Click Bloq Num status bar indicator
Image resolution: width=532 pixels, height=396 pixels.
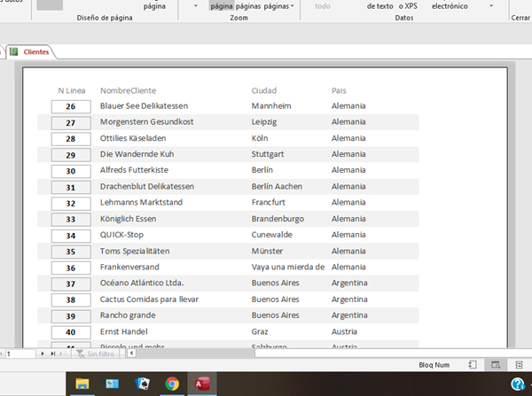(x=434, y=365)
